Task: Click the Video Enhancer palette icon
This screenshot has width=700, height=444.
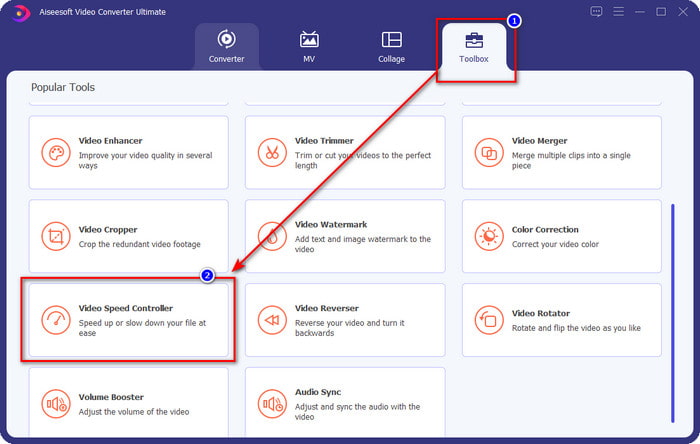Action: pos(56,153)
